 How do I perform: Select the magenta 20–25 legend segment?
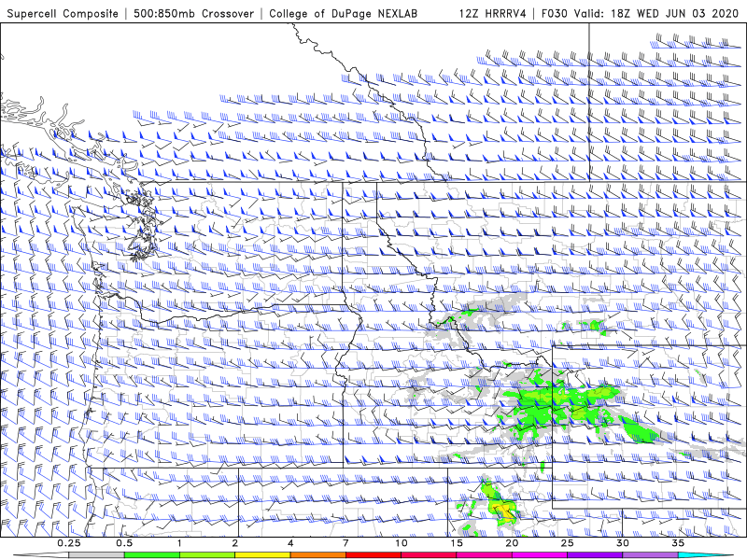pos(540,555)
